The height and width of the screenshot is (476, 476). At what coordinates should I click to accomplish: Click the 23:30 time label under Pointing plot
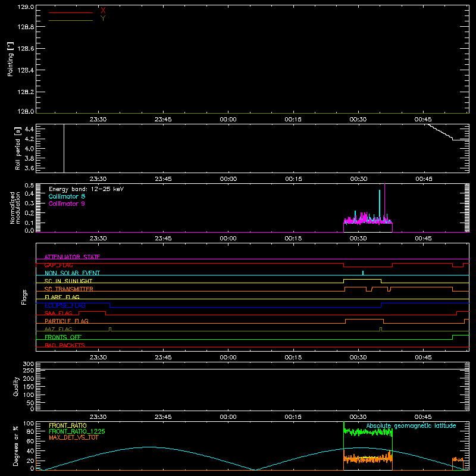point(98,120)
